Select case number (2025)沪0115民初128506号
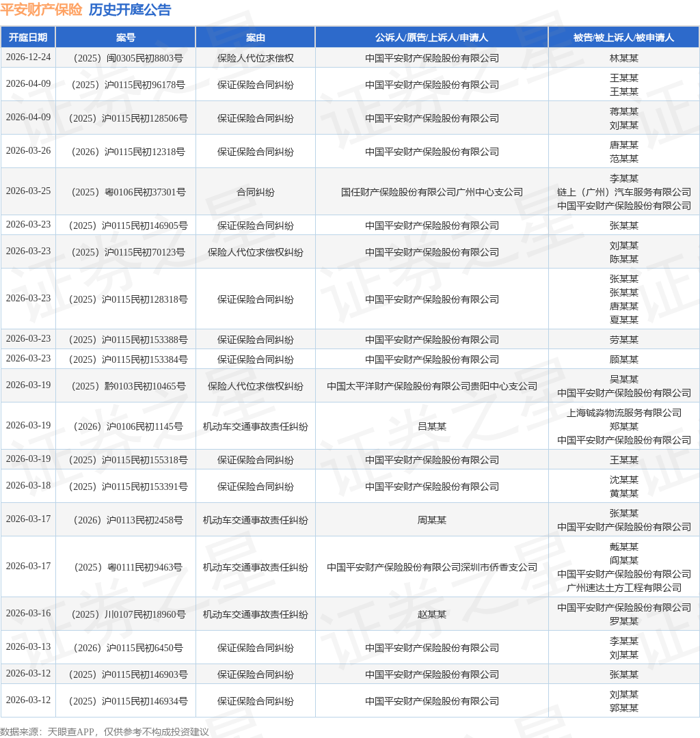This screenshot has width=700, height=738. tap(126, 119)
